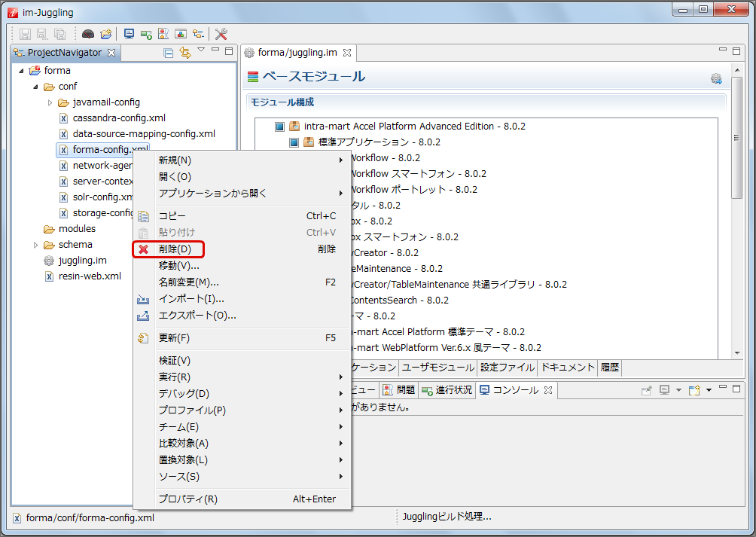Click the progress view toolbar icon
The image size is (756, 537).
146,34
